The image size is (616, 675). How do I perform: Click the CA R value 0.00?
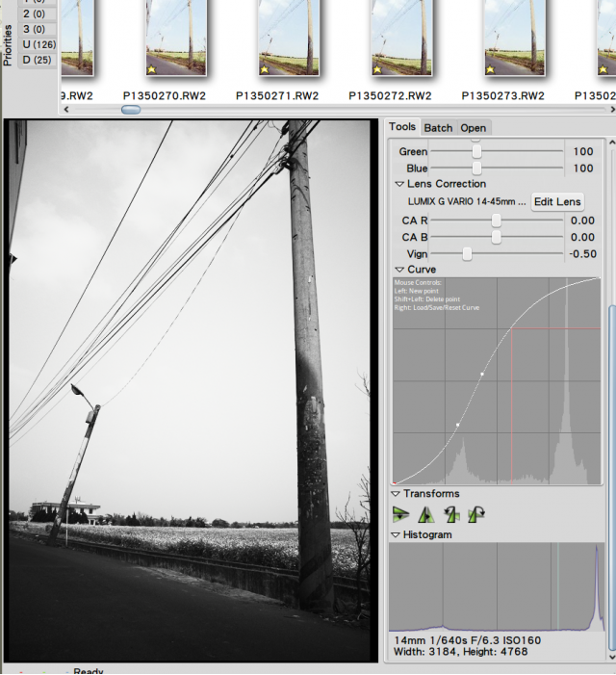click(x=583, y=221)
